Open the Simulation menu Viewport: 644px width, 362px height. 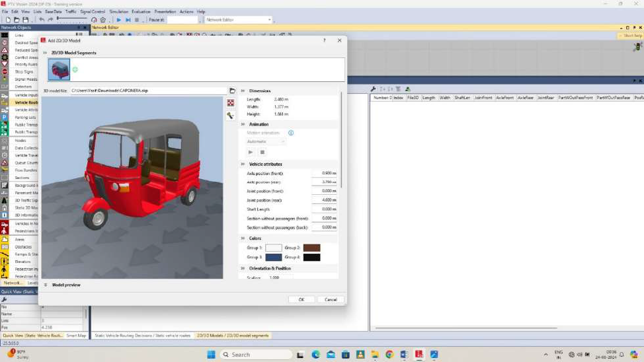click(x=118, y=11)
